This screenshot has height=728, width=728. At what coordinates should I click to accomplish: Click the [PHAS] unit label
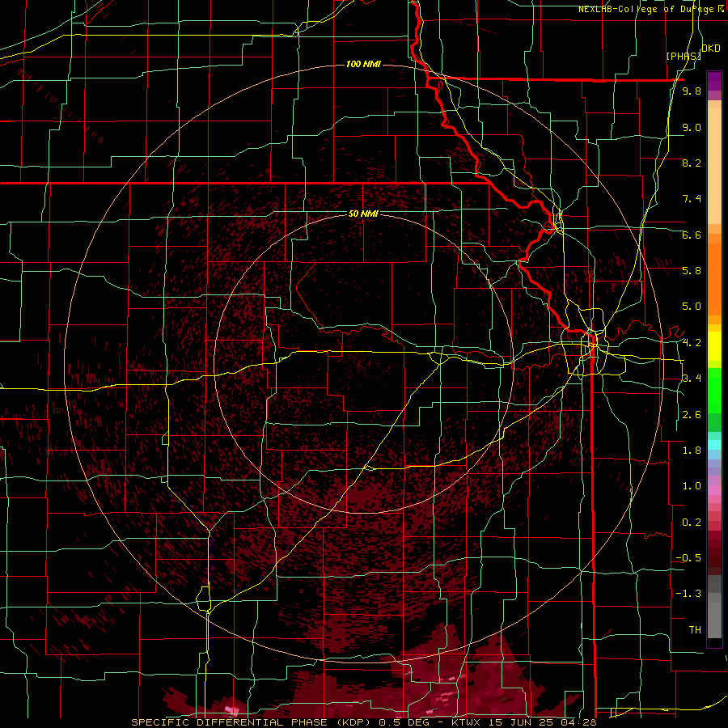point(684,57)
